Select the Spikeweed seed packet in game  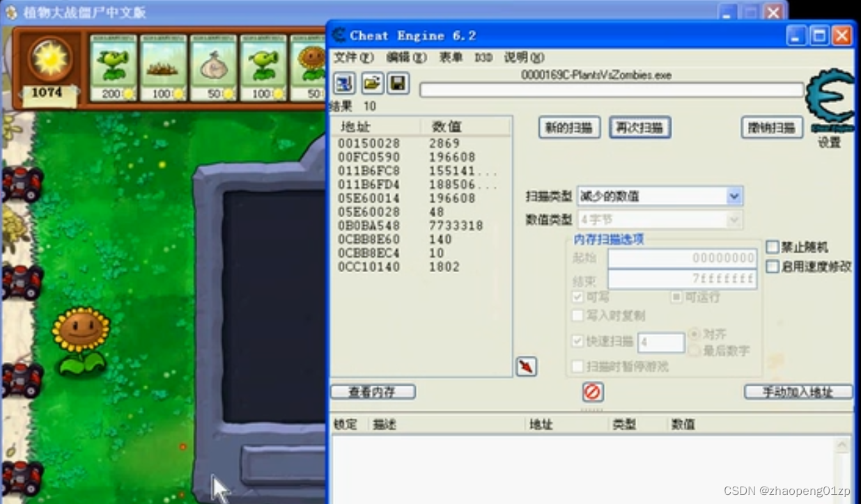click(164, 69)
